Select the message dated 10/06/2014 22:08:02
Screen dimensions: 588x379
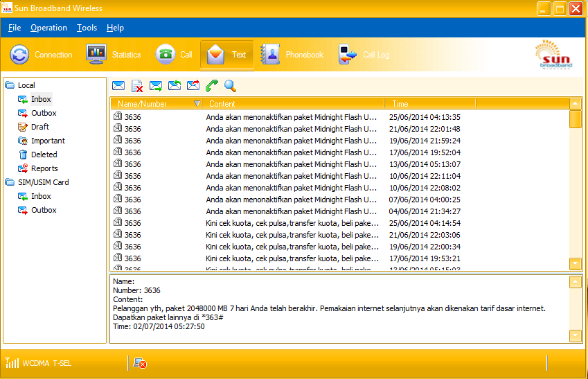coord(340,188)
